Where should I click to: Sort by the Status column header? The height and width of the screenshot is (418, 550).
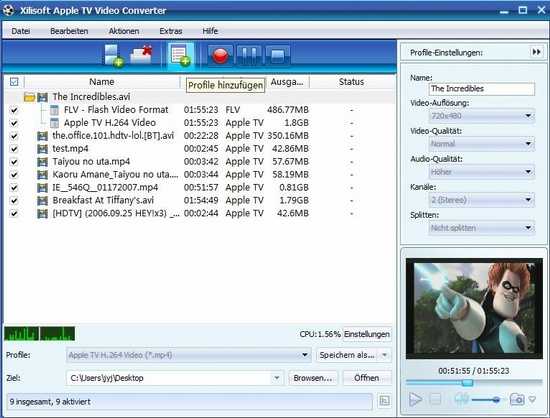351,82
